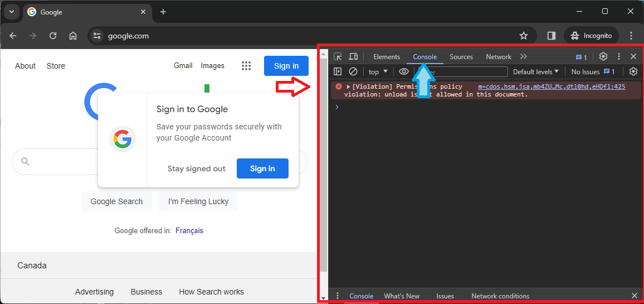
Task: View site information icon in address bar
Action: (97, 36)
